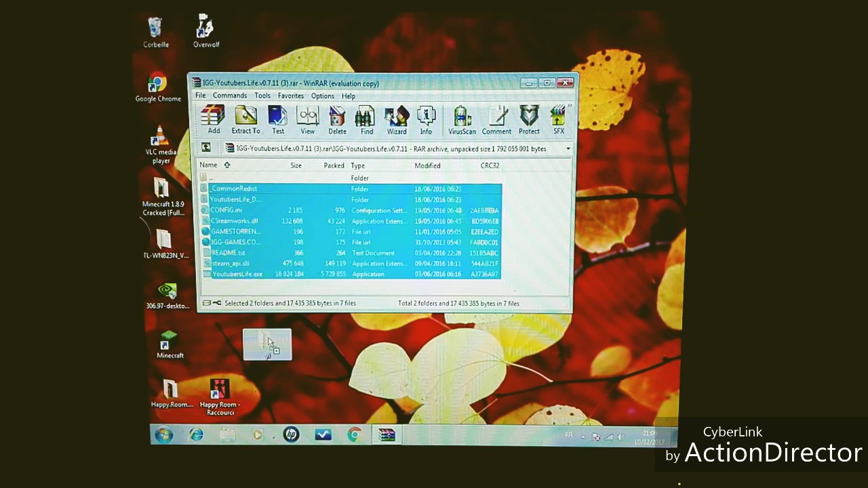Select the Happy.Room... desktop folder

click(x=172, y=394)
